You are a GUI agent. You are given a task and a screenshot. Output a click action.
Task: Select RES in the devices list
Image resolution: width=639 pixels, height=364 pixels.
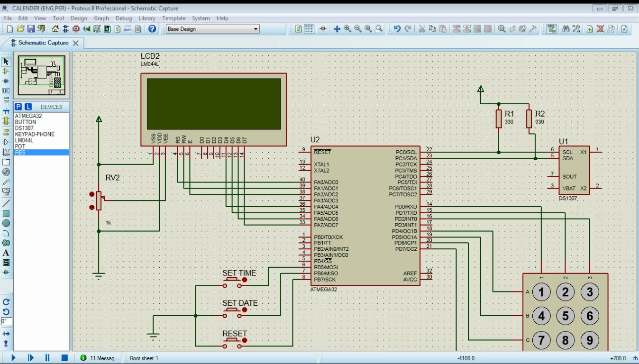coord(41,153)
